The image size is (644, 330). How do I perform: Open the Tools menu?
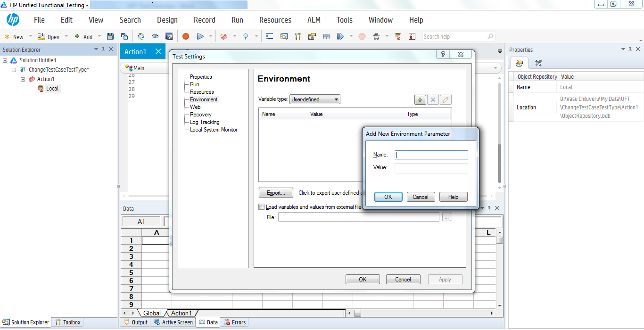[x=345, y=20]
